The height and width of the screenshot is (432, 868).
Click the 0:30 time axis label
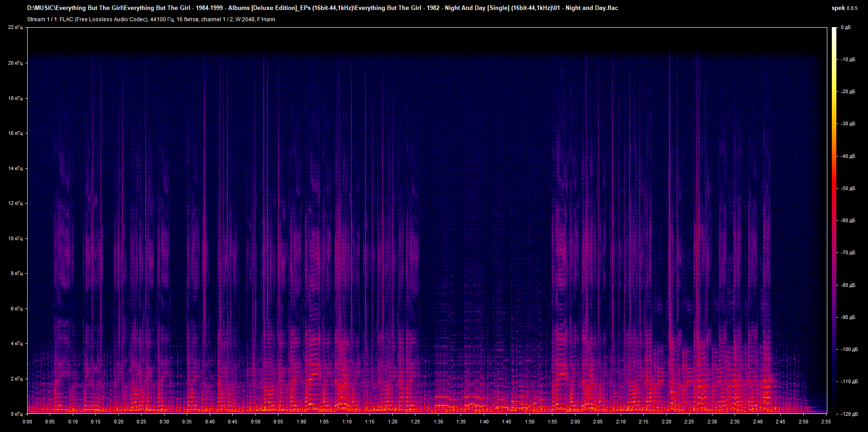click(x=164, y=422)
